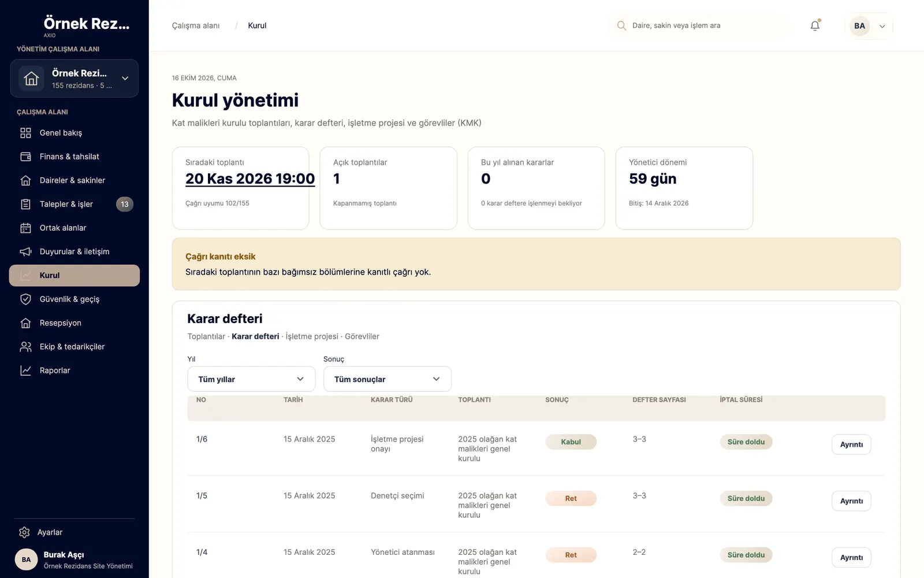
Task: Click the Kurul chart icon in sidebar
Action: (25, 275)
